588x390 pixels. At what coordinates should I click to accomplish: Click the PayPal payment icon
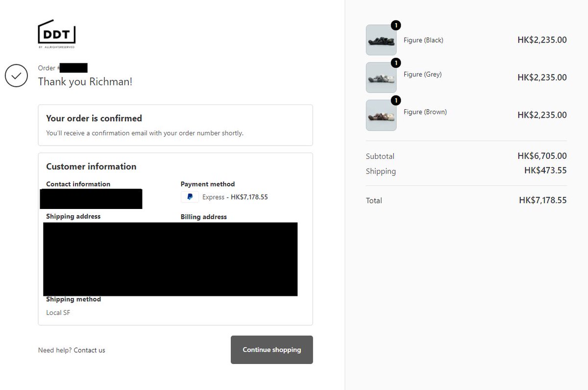pos(190,197)
